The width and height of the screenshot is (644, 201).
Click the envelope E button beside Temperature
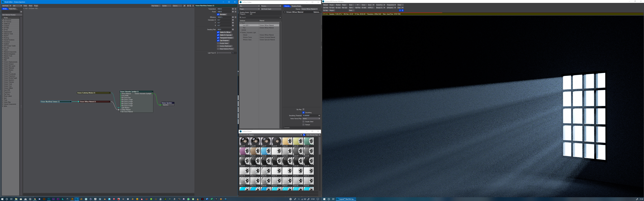(235, 9)
